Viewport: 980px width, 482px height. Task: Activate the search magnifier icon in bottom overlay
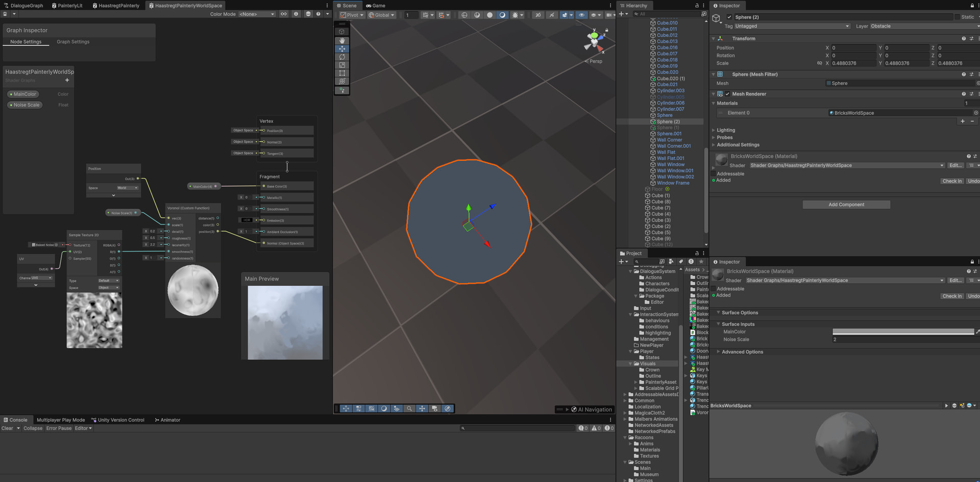tap(409, 408)
